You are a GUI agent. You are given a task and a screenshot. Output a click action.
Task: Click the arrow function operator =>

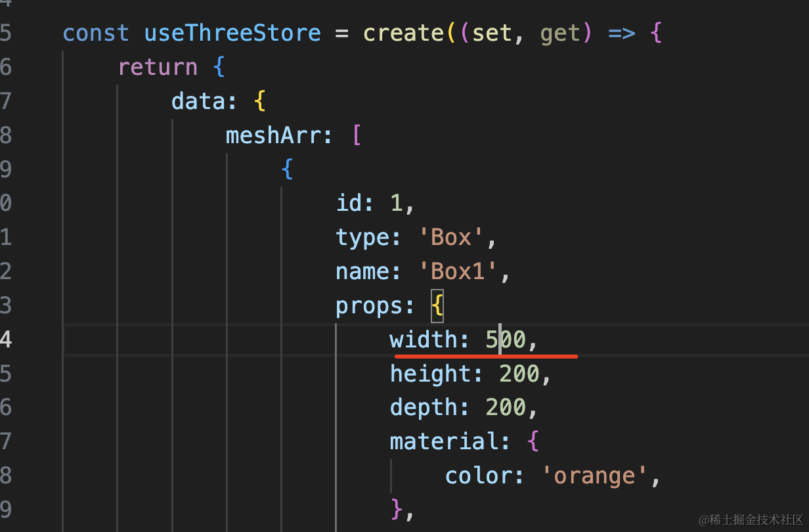pos(621,33)
